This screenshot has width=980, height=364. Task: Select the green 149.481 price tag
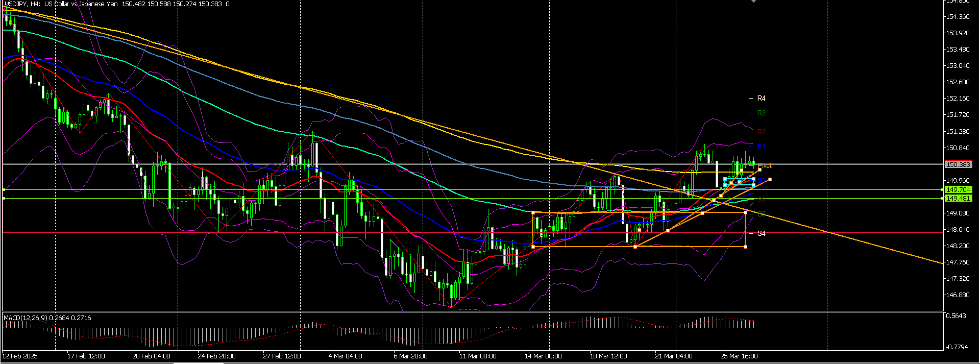pyautogui.click(x=958, y=198)
